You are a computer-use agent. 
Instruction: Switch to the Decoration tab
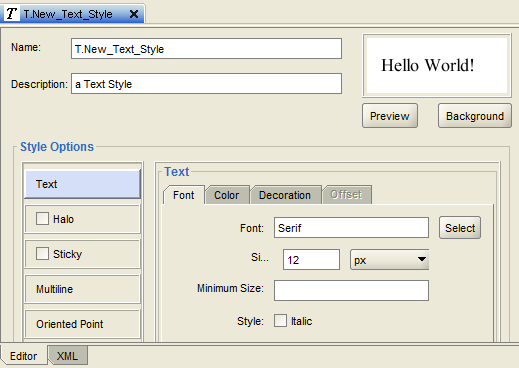[x=285, y=195]
